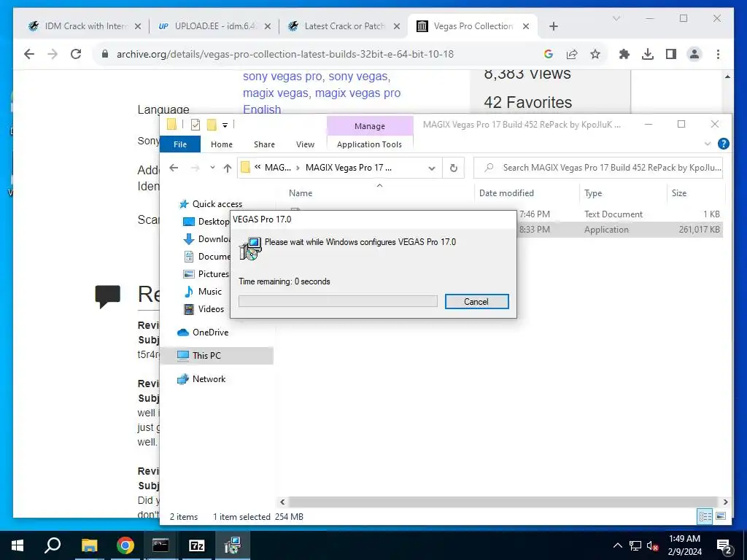Expand the address bar history dropdown
The width and height of the screenshot is (747, 560).
pos(432,168)
